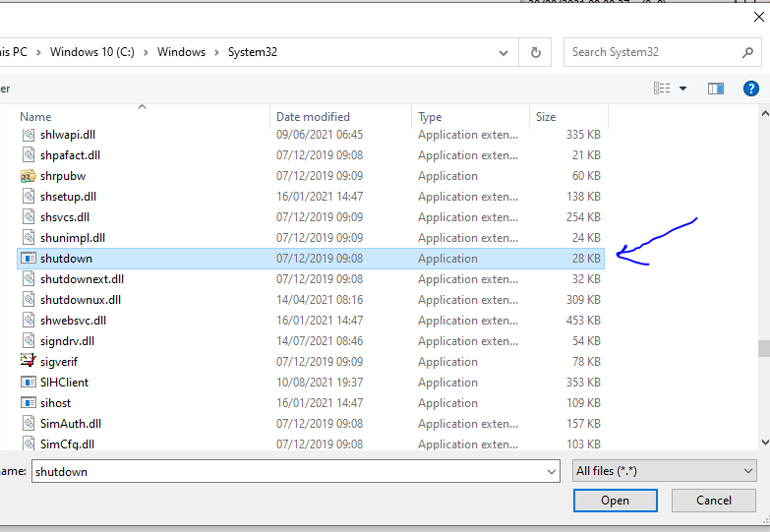Open the file name combo box dropdown
Image resolution: width=770 pixels, height=532 pixels.
[x=551, y=472]
